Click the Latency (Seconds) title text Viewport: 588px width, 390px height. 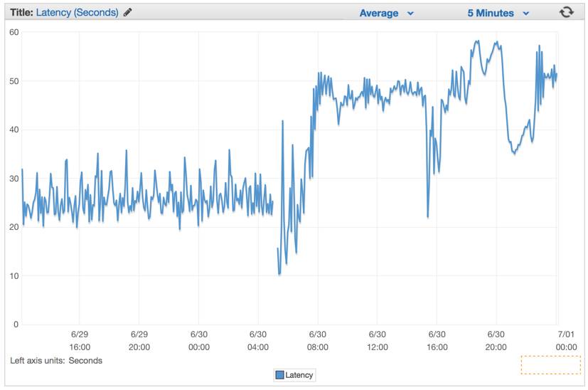pyautogui.click(x=77, y=12)
